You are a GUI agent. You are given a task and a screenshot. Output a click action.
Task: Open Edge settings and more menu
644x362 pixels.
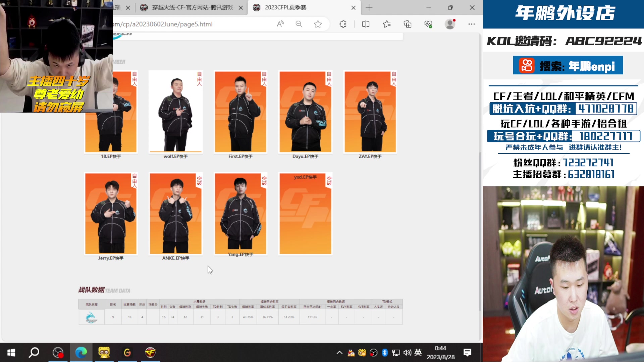click(472, 24)
